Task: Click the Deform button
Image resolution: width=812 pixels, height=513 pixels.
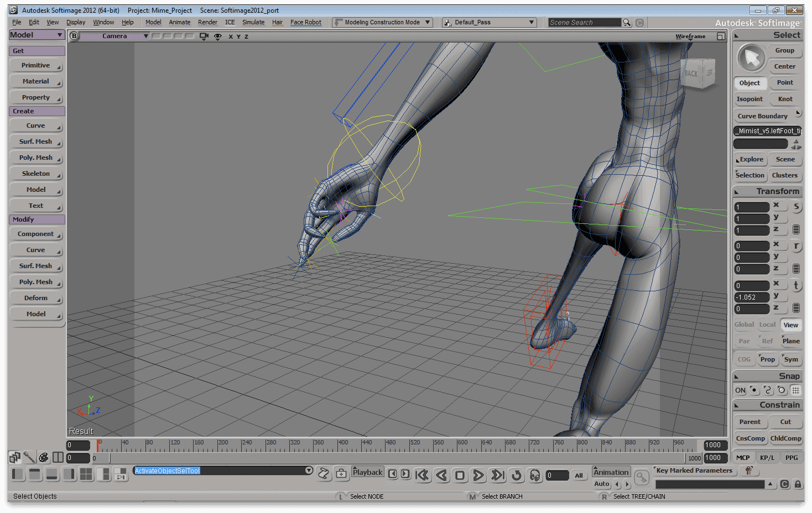Action: [x=36, y=298]
